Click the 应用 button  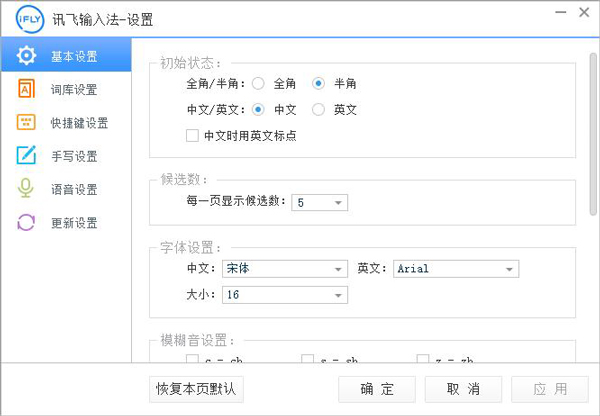click(550, 389)
